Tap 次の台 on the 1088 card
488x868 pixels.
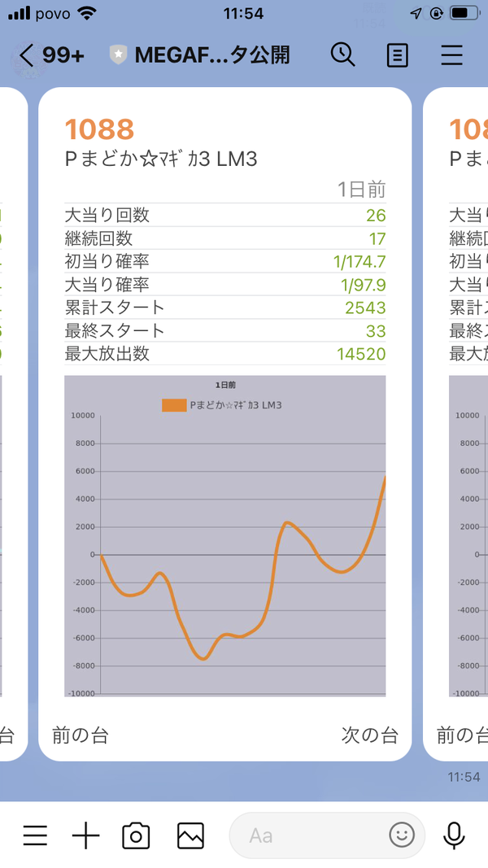[369, 735]
